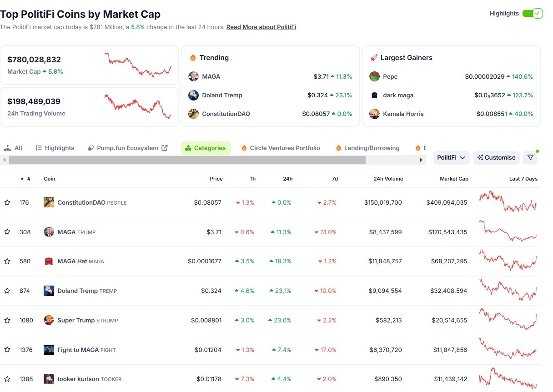Image resolution: width=553 pixels, height=392 pixels.
Task: Click 24h Trading Volume sparkline
Action: 138,107
